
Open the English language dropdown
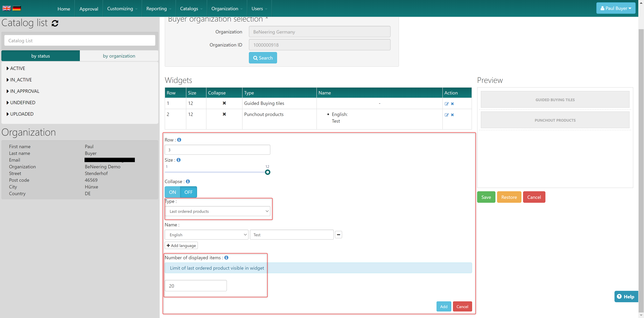tap(206, 235)
